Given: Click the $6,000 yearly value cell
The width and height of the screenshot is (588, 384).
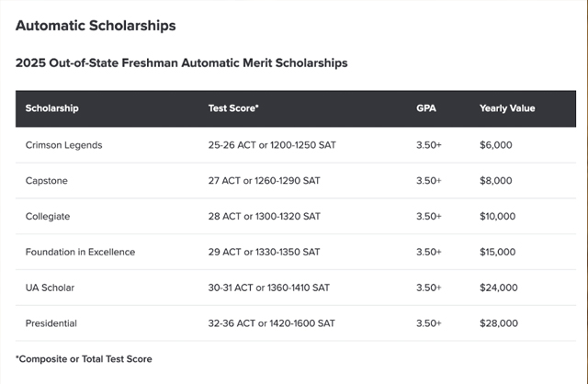Looking at the screenshot, I should tap(496, 145).
